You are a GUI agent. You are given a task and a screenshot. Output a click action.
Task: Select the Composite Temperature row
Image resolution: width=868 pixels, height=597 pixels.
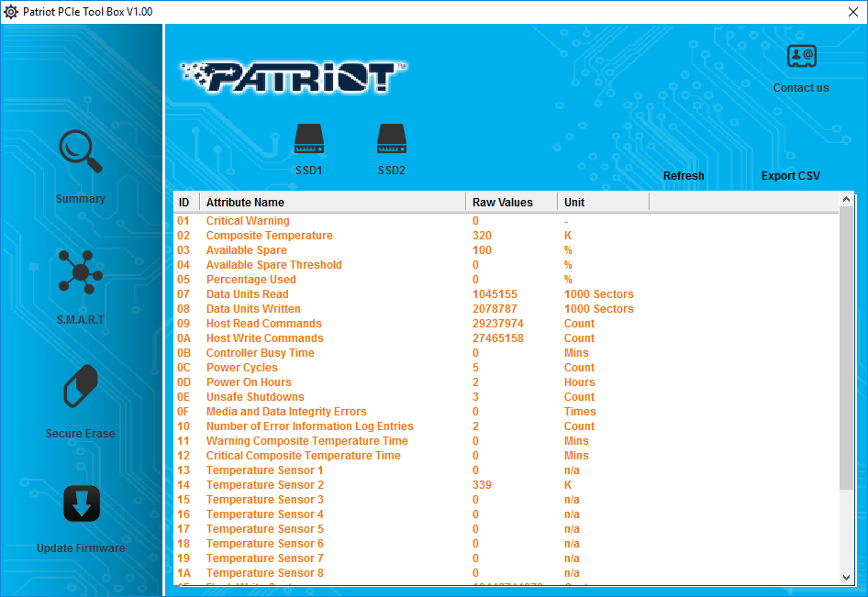tap(506, 236)
